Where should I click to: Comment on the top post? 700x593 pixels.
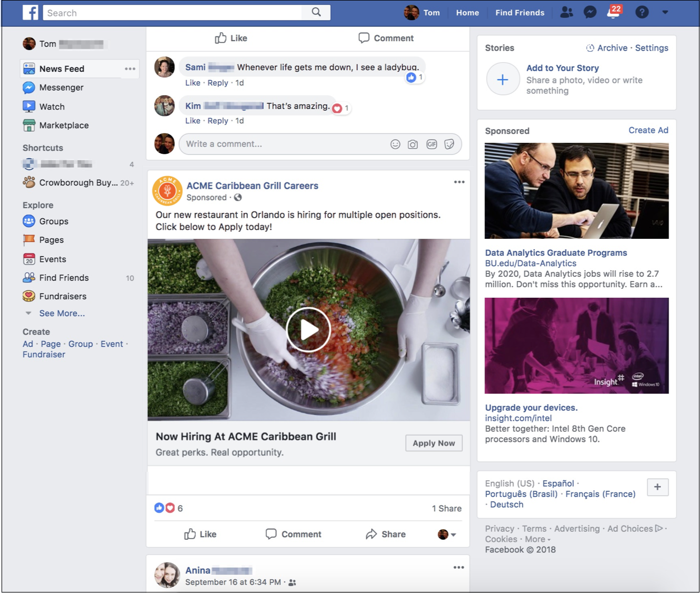386,38
